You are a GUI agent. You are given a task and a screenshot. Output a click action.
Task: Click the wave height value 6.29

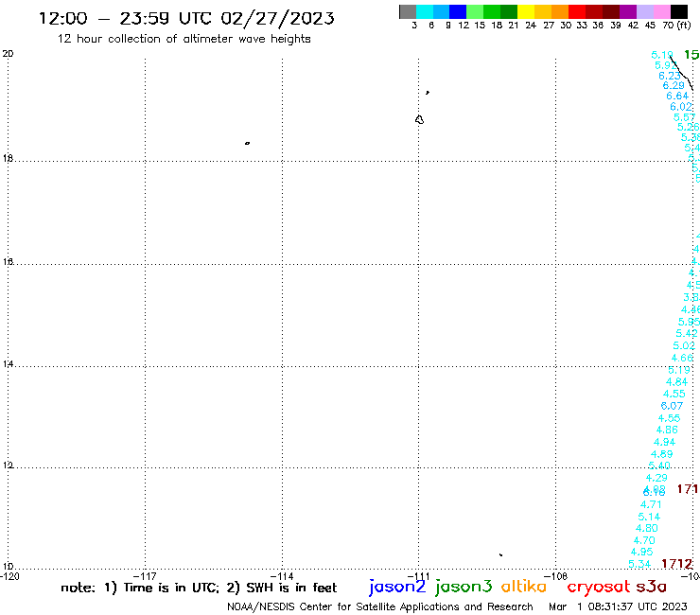(x=674, y=85)
